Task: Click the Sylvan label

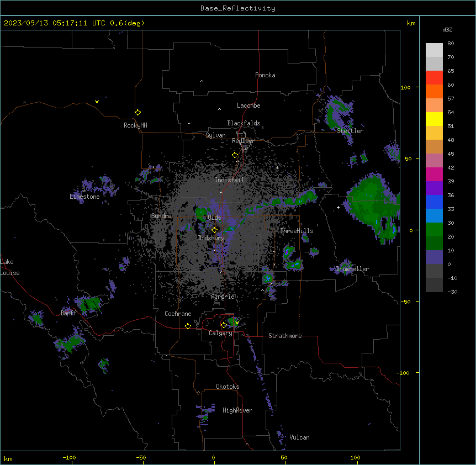Action: [215, 135]
